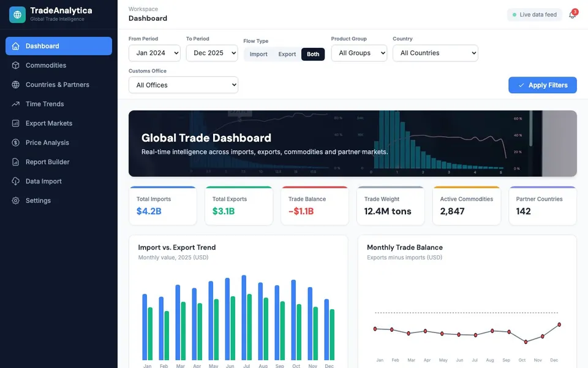Go to Commodities page
588x368 pixels.
tap(59, 66)
